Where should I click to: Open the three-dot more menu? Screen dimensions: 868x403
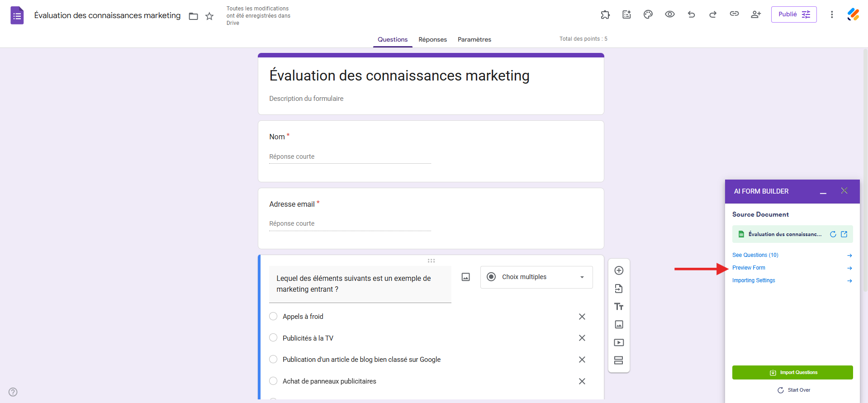click(832, 14)
